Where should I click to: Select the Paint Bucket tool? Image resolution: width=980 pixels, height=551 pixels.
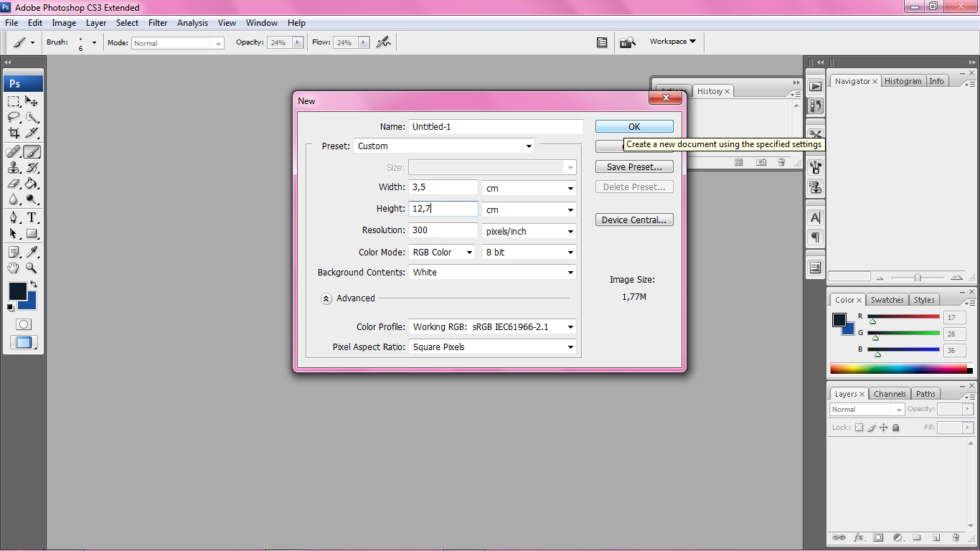pyautogui.click(x=32, y=184)
